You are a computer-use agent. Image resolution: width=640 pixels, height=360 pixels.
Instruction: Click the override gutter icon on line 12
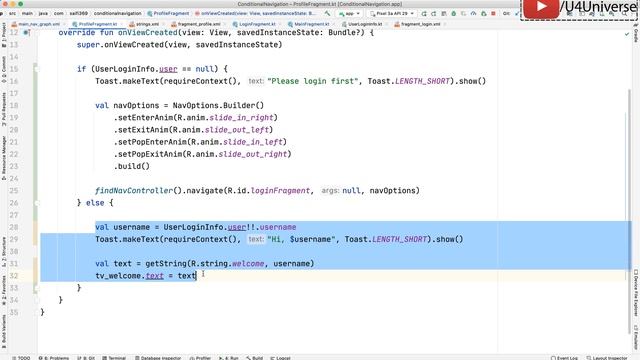(26, 33)
